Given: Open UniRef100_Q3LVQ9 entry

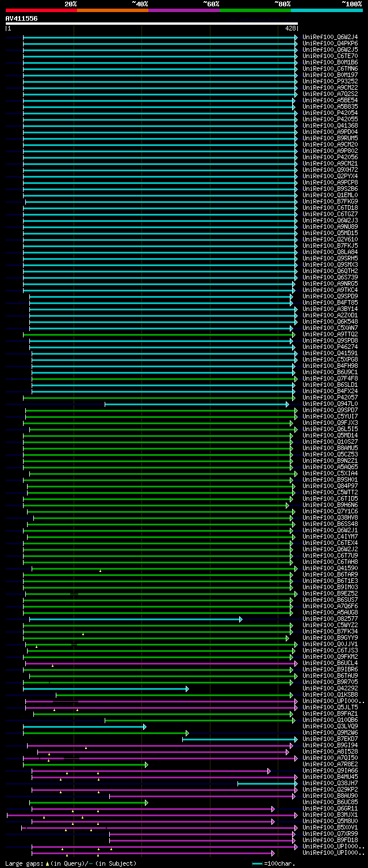Looking at the screenshot, I should coord(330,727).
